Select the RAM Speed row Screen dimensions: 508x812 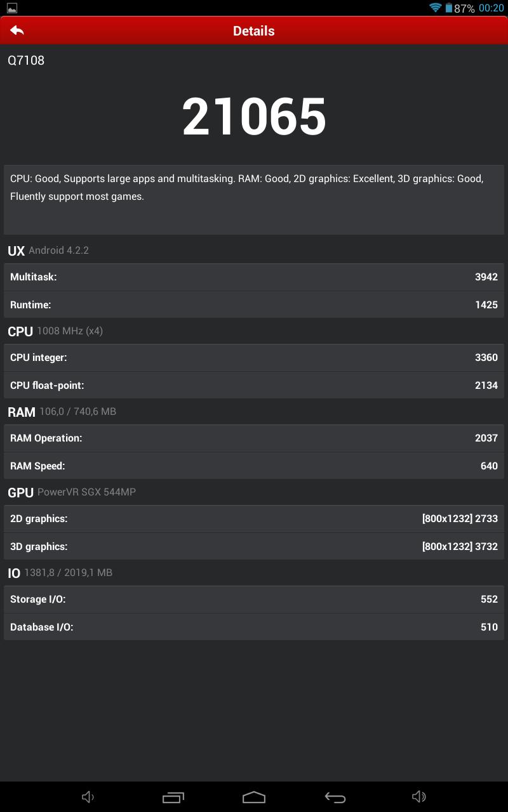[254, 466]
